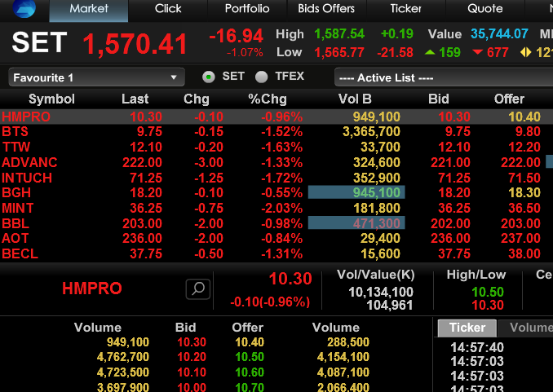Click the ADVANC offer price 222.00
553x392 pixels.
point(520,162)
